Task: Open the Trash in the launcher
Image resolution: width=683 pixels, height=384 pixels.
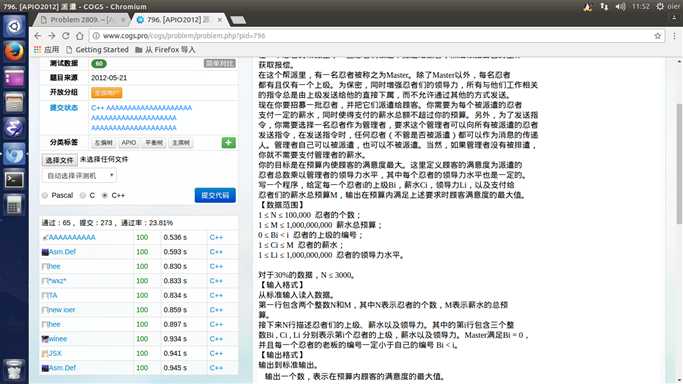Action: [x=14, y=369]
